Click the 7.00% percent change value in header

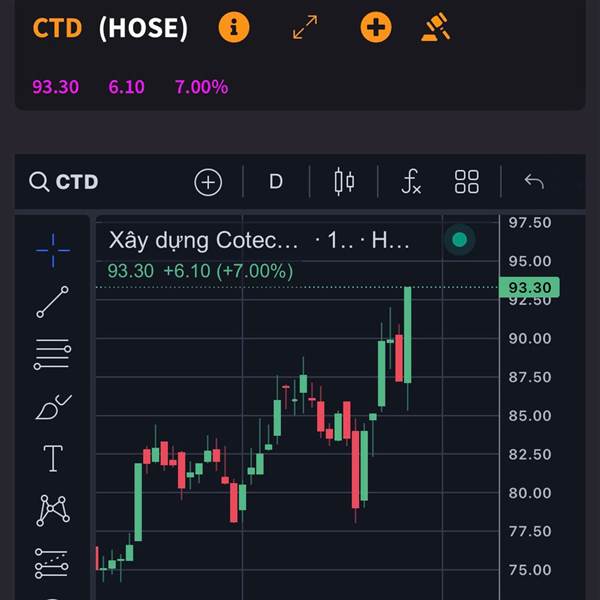(201, 87)
